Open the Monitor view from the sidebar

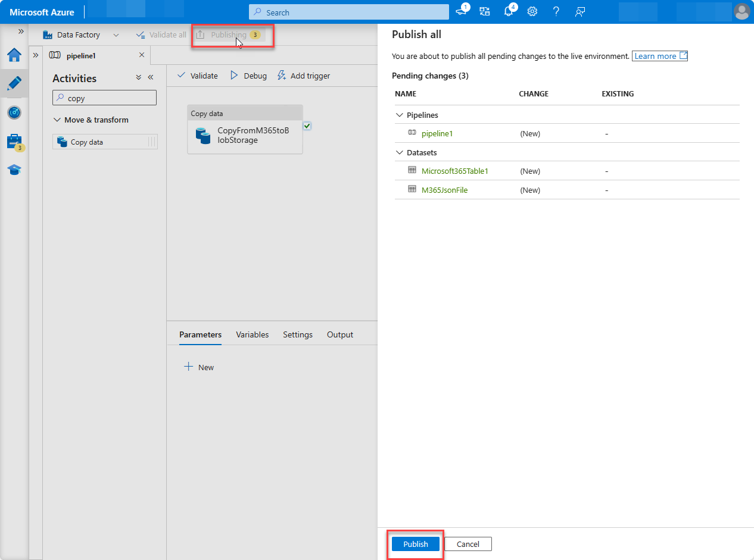(x=14, y=112)
